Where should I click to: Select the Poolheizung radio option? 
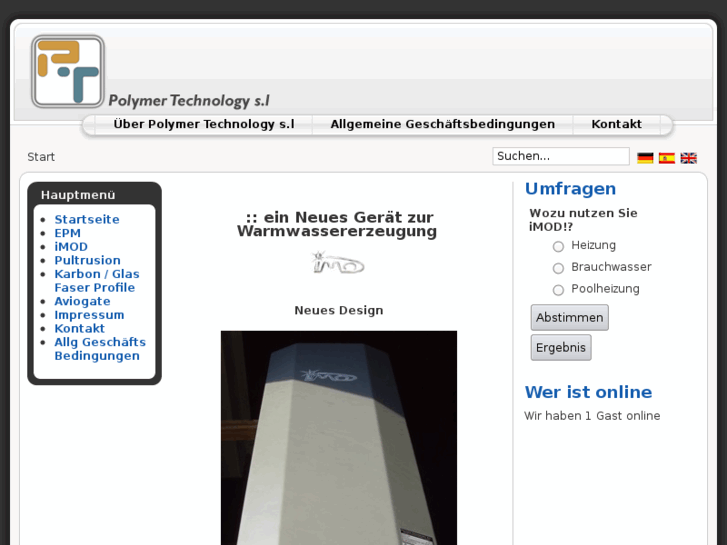coord(558,290)
